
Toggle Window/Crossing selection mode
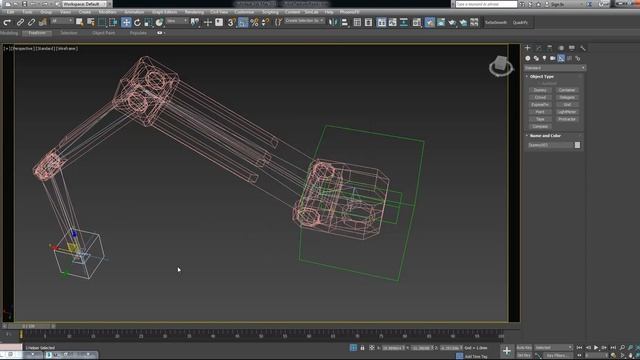113,22
